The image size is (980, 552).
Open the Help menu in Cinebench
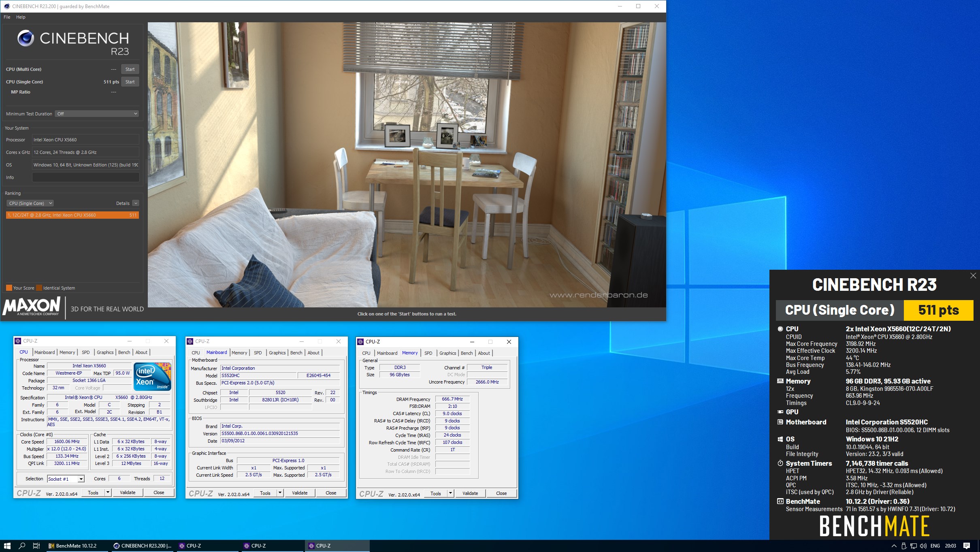point(21,17)
